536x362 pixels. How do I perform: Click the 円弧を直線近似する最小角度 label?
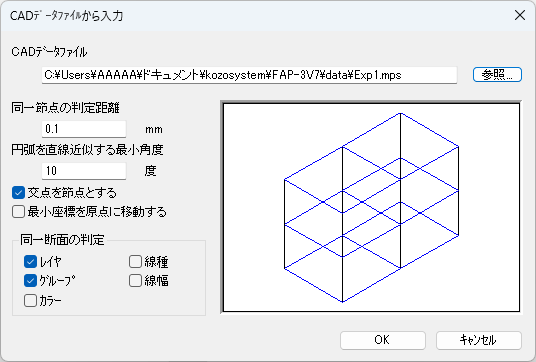pos(87,150)
